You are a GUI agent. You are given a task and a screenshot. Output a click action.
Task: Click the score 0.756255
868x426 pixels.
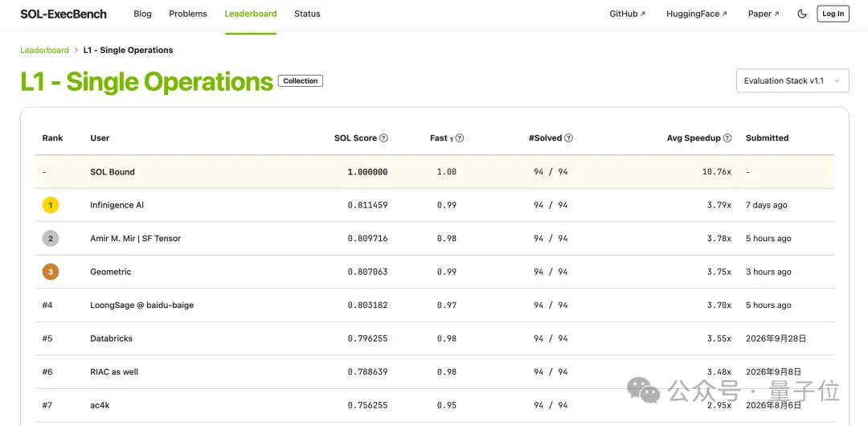click(x=367, y=405)
